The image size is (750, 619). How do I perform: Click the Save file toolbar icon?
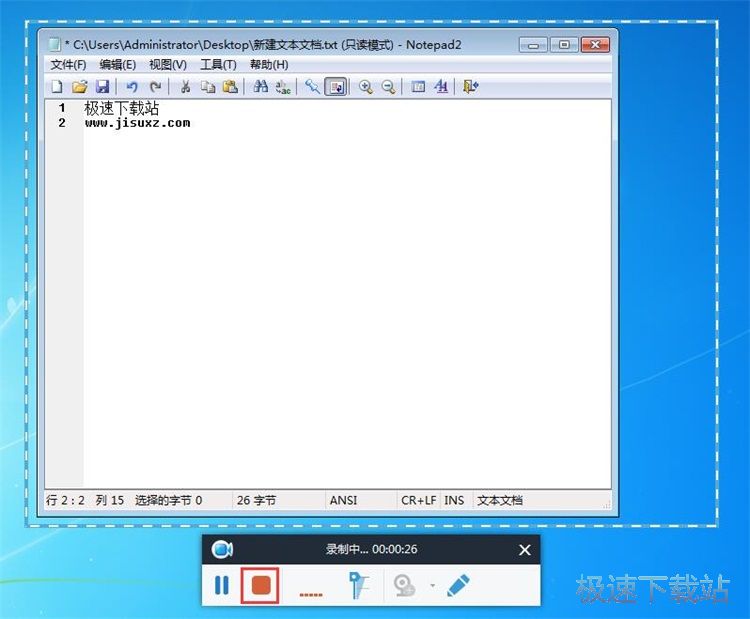tap(102, 87)
